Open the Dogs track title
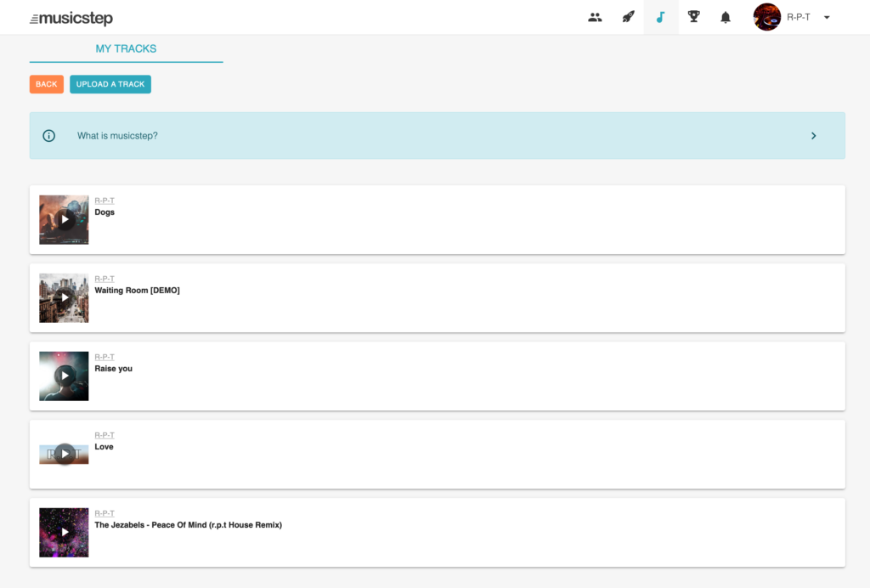This screenshot has height=588, width=870. click(x=105, y=212)
